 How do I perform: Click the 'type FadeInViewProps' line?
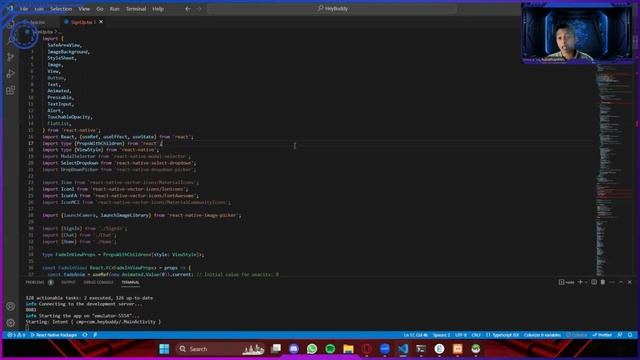coord(123,254)
